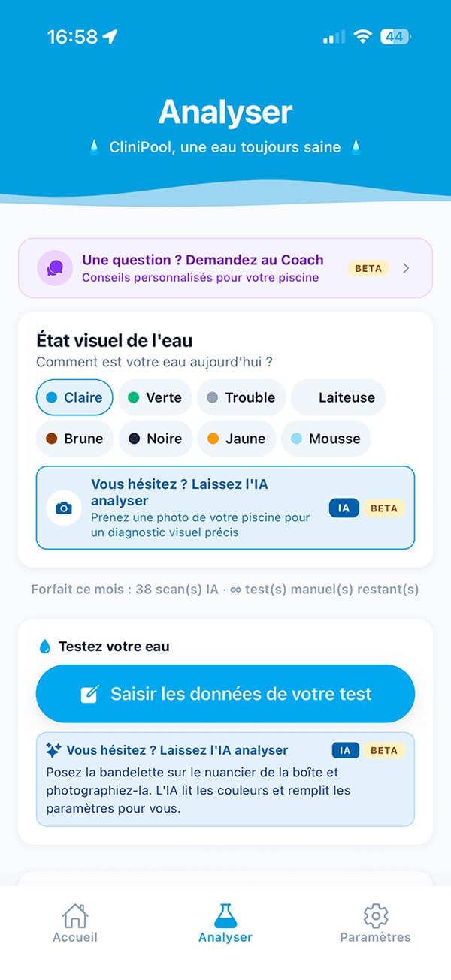The image size is (451, 980).
Task: Tap the Wi-Fi status icon
Action: (x=363, y=37)
